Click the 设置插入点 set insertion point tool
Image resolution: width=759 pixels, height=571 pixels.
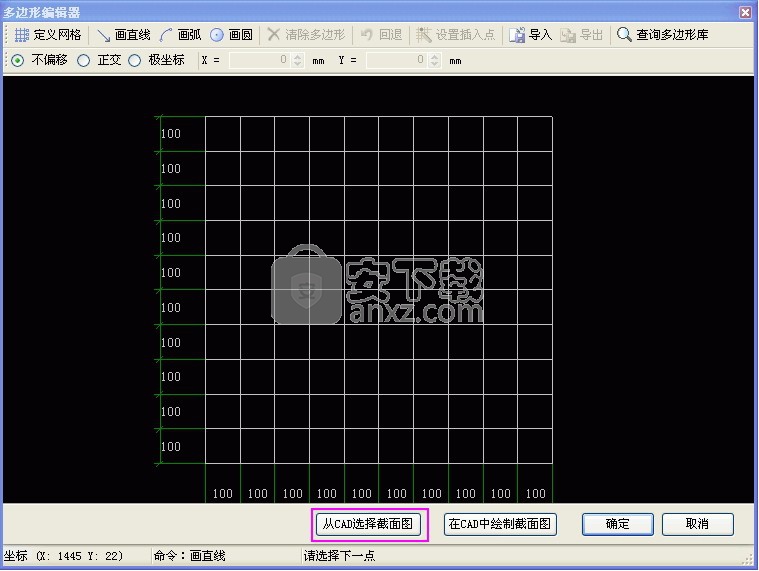point(456,35)
